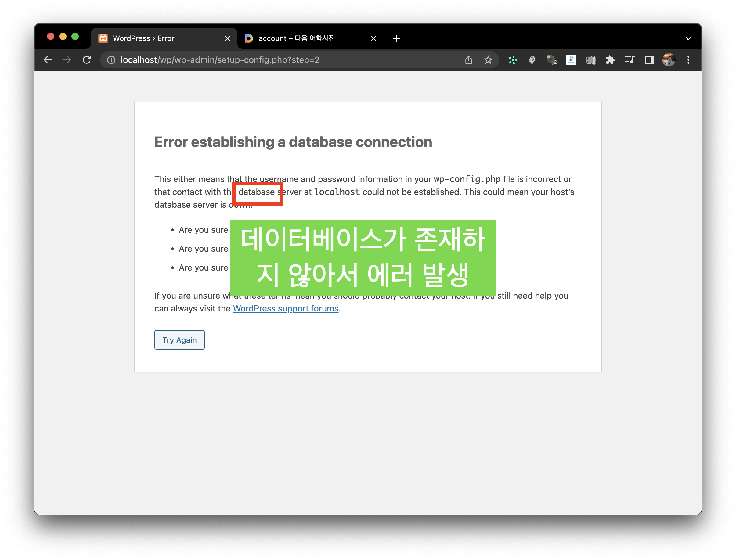The image size is (736, 560).
Task: Expand the tab search chevron
Action: [688, 39]
